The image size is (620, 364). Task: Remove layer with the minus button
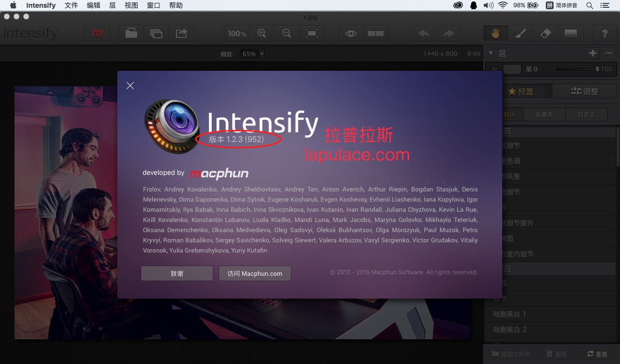(x=609, y=53)
